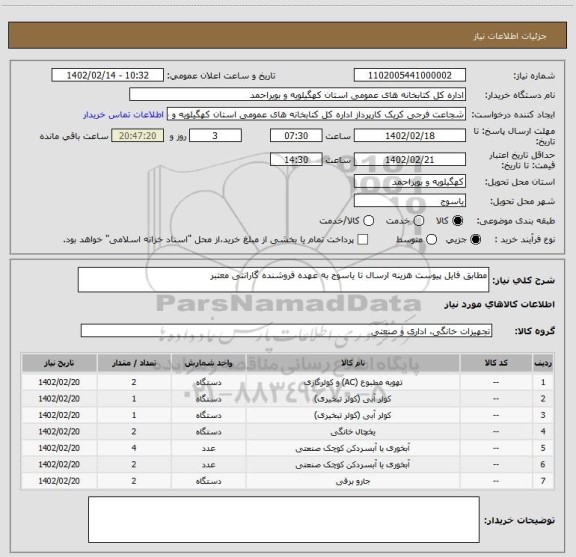The width and height of the screenshot is (576, 557).
Task: Select the جزیی purchase type radio
Action: tap(476, 240)
